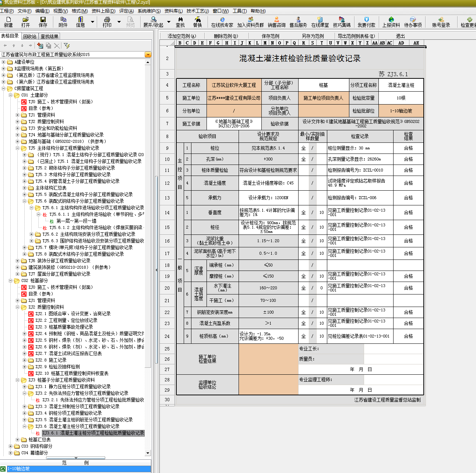Click the 分包单位 orange cell with slash
This screenshot has width=476, height=473.
click(x=234, y=111)
